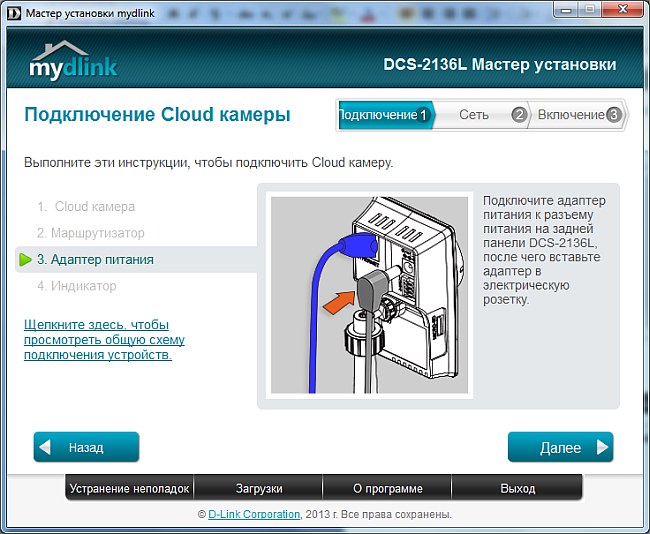Click the camera power adapter illustration

click(x=370, y=295)
